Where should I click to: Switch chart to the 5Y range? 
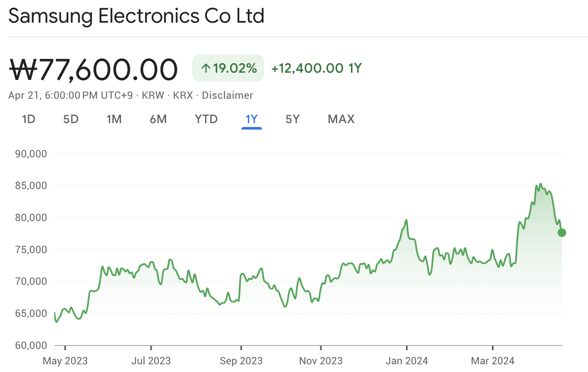pyautogui.click(x=293, y=119)
